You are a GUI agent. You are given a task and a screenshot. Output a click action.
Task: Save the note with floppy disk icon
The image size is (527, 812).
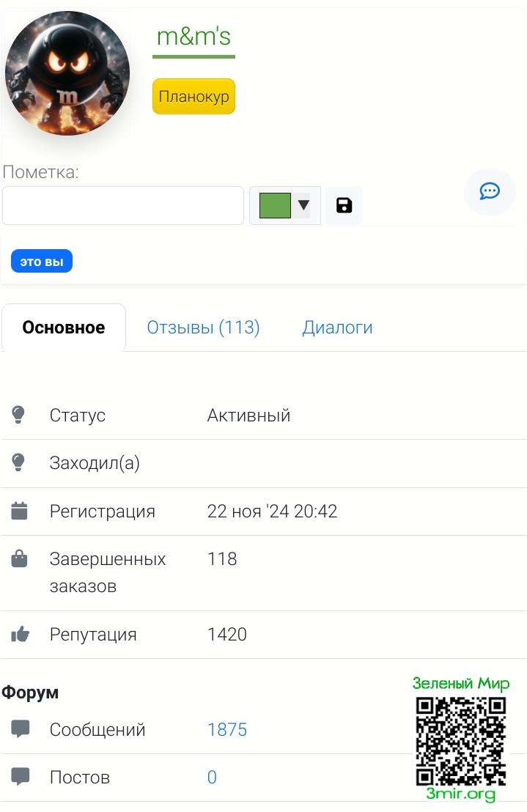tap(344, 205)
